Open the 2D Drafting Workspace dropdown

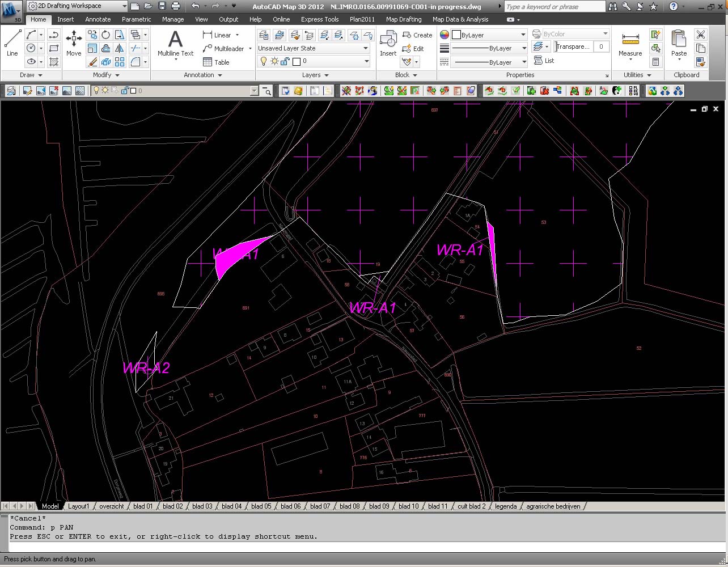[77, 6]
